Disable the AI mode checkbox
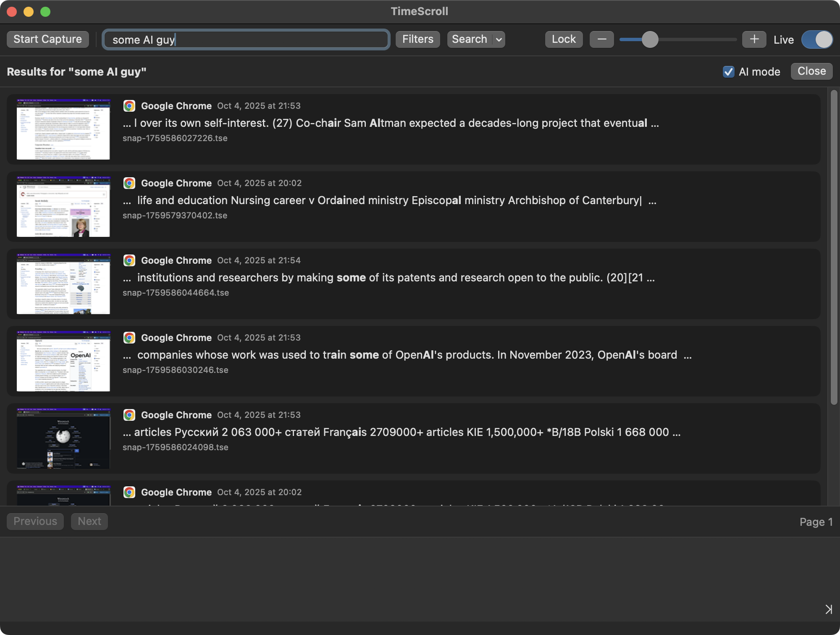This screenshot has width=840, height=635. (729, 72)
